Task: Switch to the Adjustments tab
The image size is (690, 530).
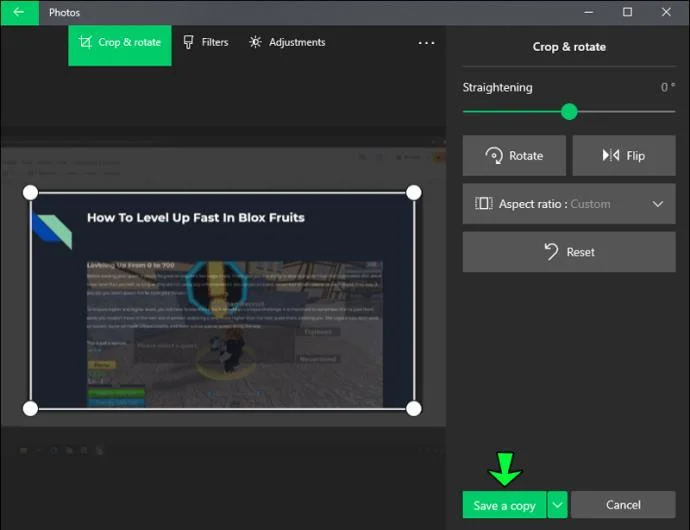Action: pyautogui.click(x=287, y=42)
